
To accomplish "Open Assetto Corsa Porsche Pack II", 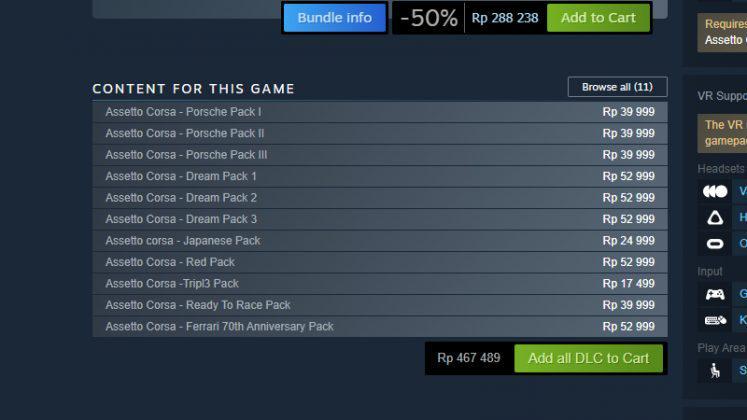I will 380,133.
